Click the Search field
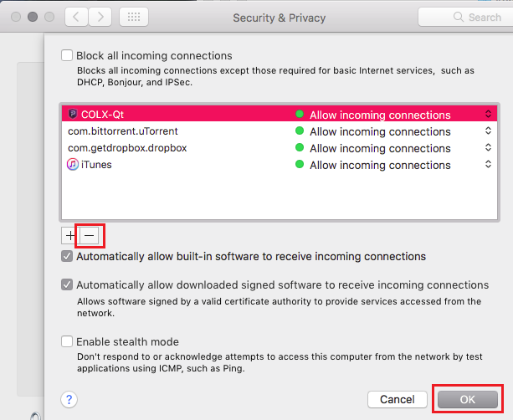 click(464, 17)
